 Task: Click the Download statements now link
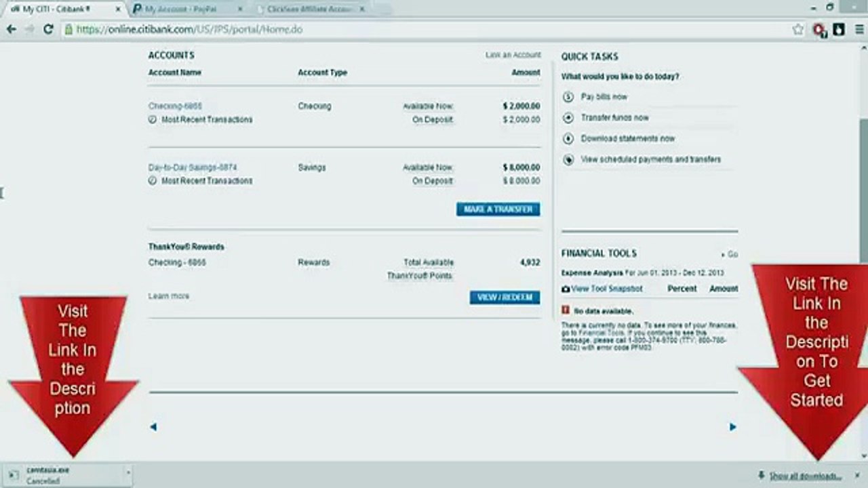pyautogui.click(x=628, y=139)
